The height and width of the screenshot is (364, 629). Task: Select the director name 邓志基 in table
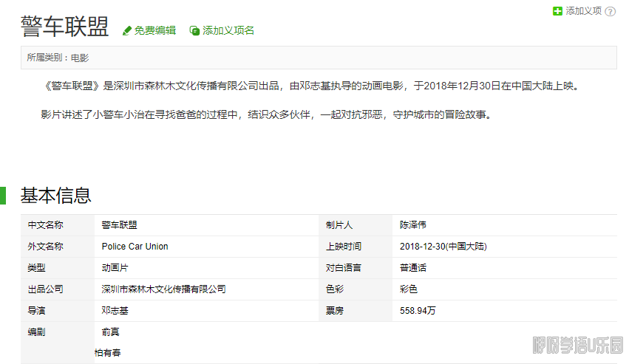pyautogui.click(x=115, y=311)
